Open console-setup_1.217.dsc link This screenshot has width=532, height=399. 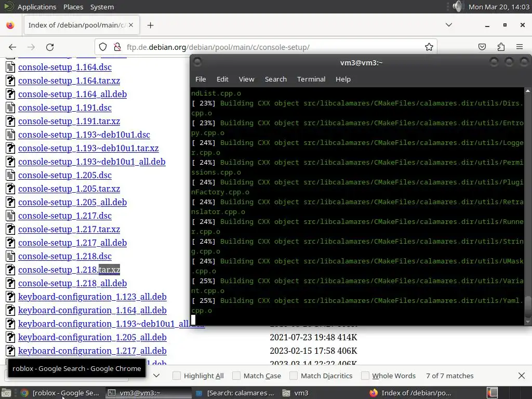point(65,216)
